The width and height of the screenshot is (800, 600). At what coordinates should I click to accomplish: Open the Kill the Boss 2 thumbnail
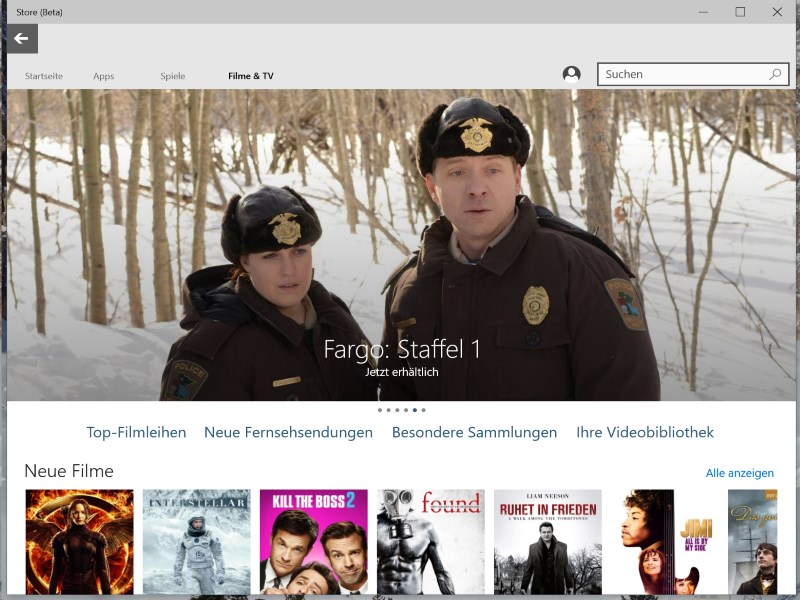(x=314, y=542)
